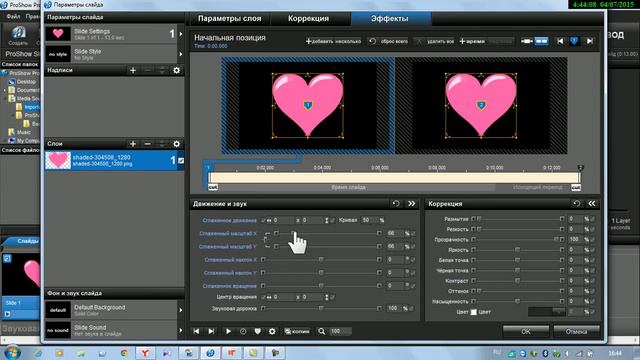Open preview settings gear icon in bottom toolbar

click(272, 331)
